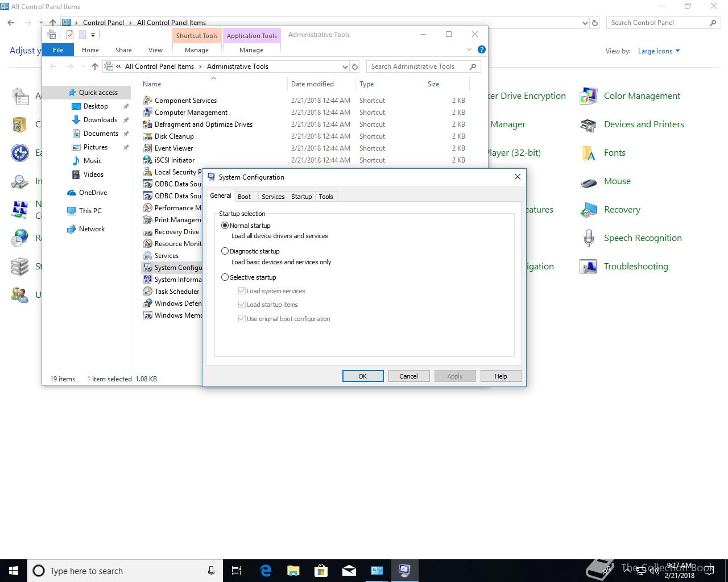Click the System Information icon

[148, 280]
